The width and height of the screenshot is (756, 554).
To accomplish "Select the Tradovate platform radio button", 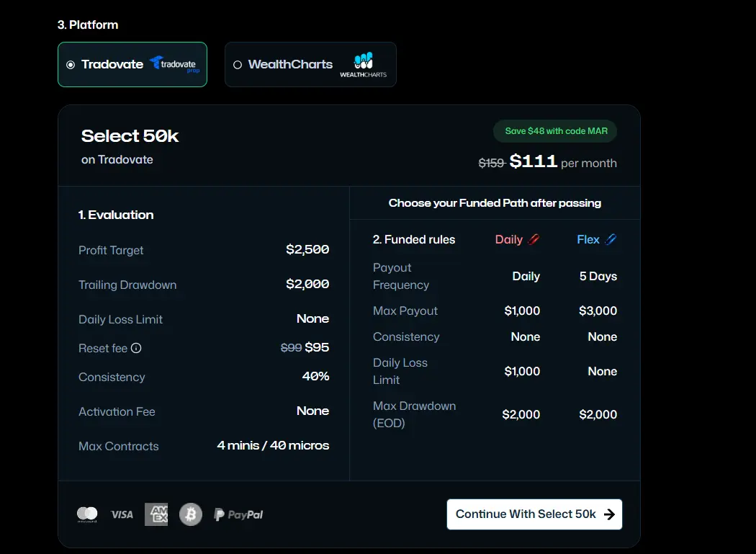I will point(71,65).
